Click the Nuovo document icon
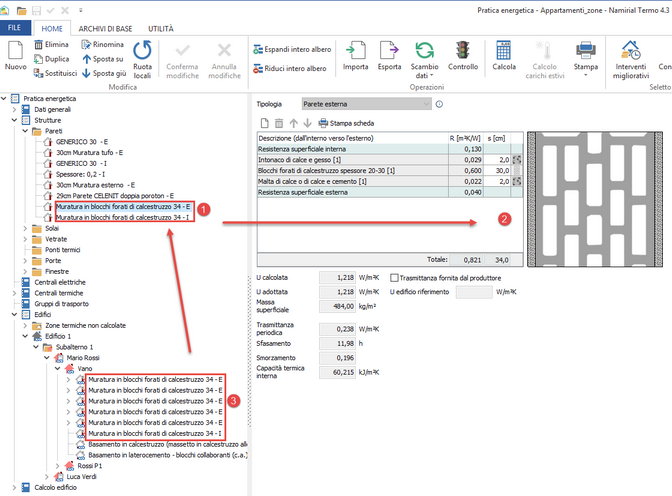Screen dimensions: 672x496 [x=15, y=50]
